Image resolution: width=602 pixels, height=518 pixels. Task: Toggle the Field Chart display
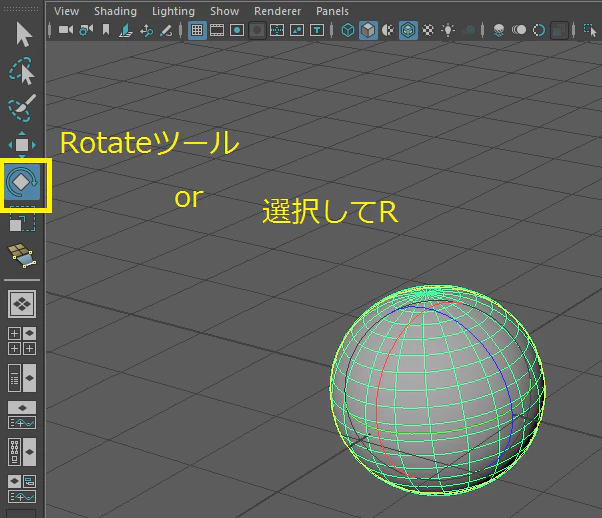(277, 30)
